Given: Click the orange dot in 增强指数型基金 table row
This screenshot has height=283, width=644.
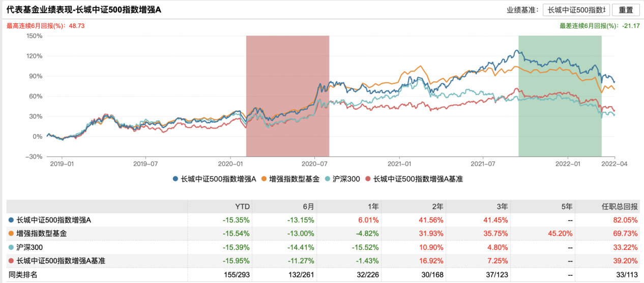Looking at the screenshot, I should pos(11,234).
